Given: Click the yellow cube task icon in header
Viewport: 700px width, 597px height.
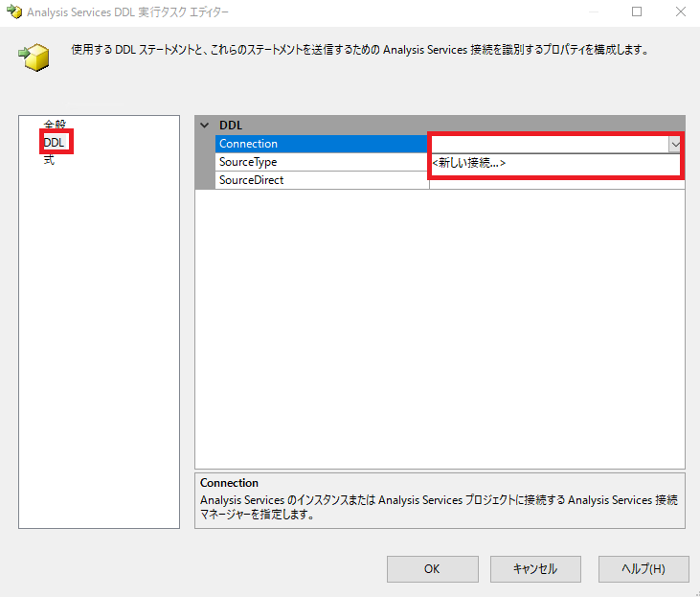Looking at the screenshot, I should [34, 57].
